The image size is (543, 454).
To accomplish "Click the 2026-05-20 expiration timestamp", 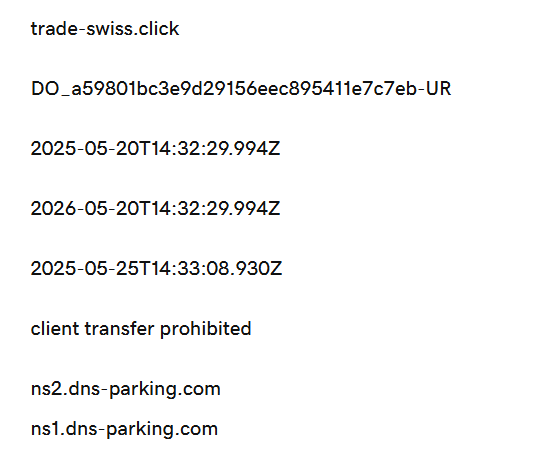I will click(155, 208).
